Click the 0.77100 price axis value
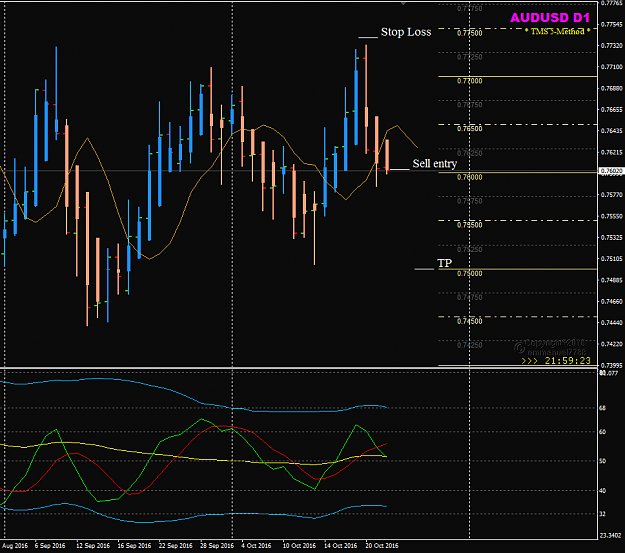This screenshot has width=625, height=553. click(x=612, y=67)
